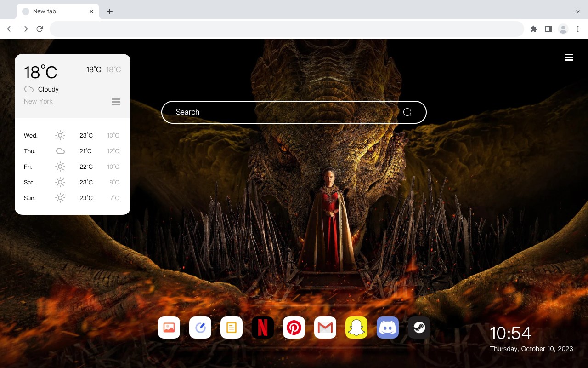Click the 10:54 clock display
Image resolution: width=588 pixels, height=368 pixels.
(x=510, y=333)
